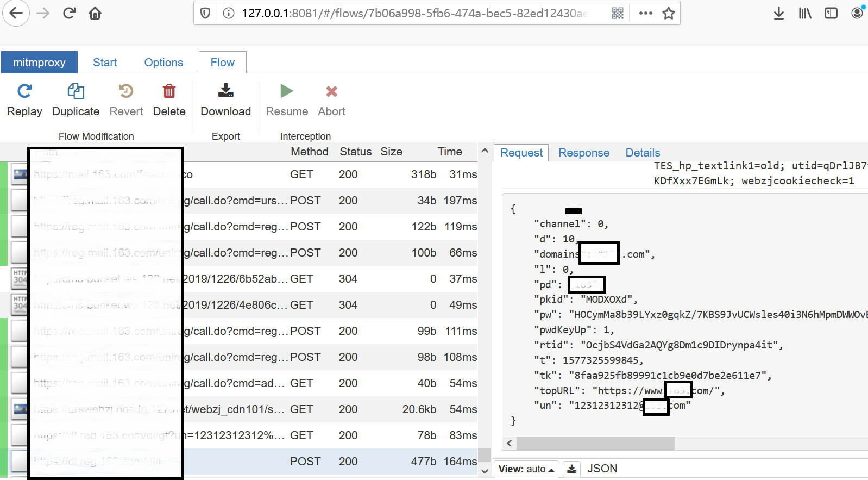Select the POST flow with size 122b
The width and height of the screenshot is (868, 480).
click(x=239, y=227)
